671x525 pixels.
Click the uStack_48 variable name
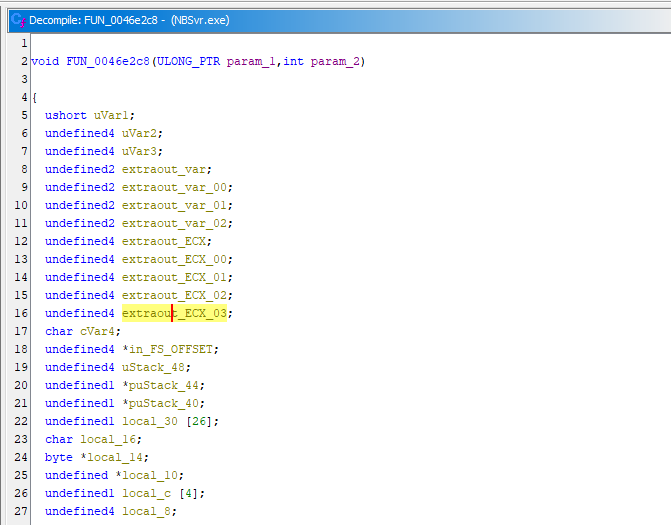click(153, 368)
